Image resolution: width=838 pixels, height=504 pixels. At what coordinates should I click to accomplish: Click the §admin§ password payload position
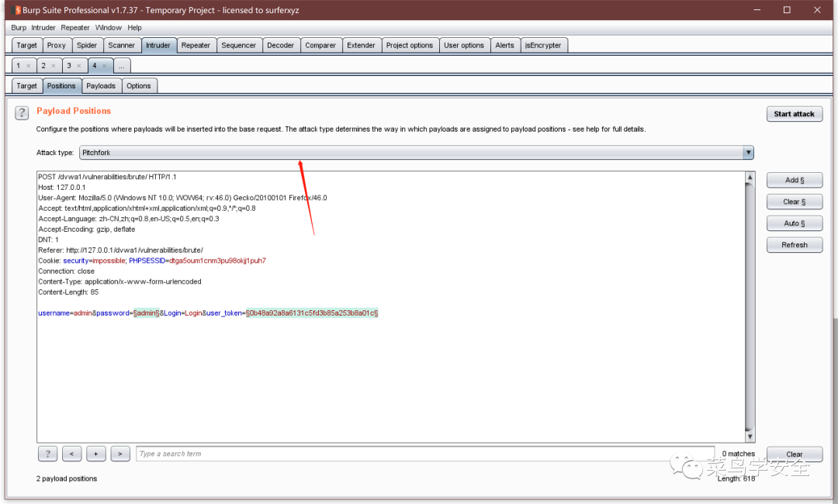point(147,313)
